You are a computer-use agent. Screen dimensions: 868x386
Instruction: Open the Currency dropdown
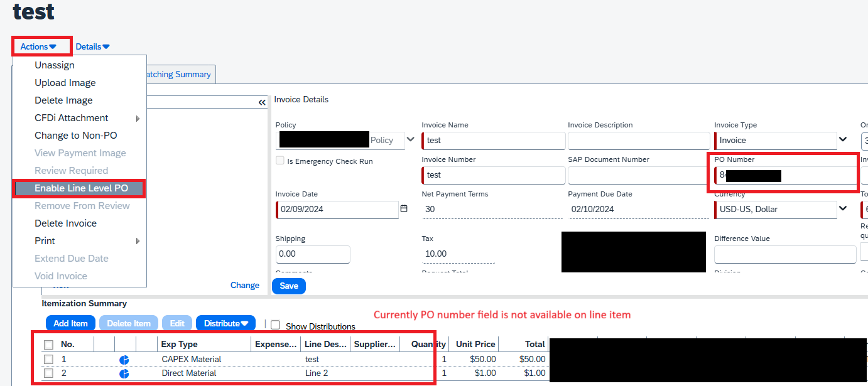pyautogui.click(x=842, y=209)
